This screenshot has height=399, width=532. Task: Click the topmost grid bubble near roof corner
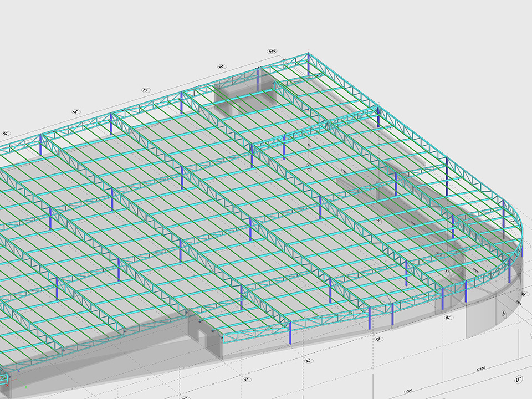(x=272, y=51)
